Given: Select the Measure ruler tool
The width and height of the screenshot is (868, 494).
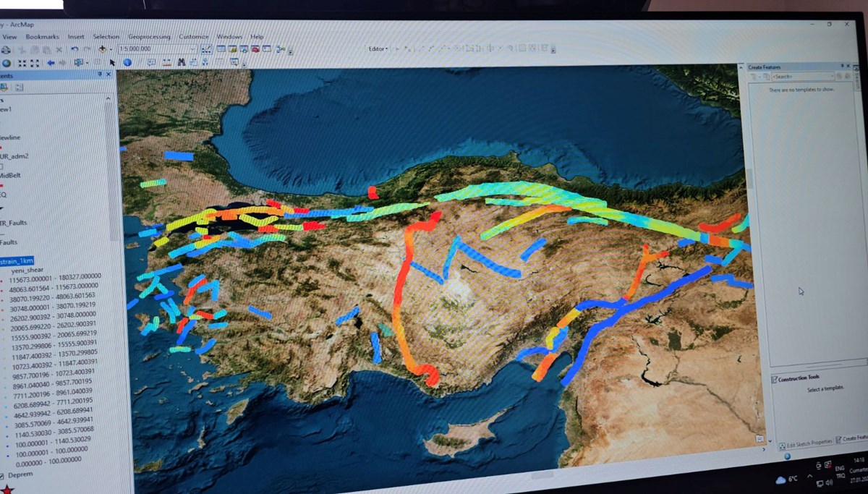Looking at the screenshot, I should pyautogui.click(x=165, y=63).
